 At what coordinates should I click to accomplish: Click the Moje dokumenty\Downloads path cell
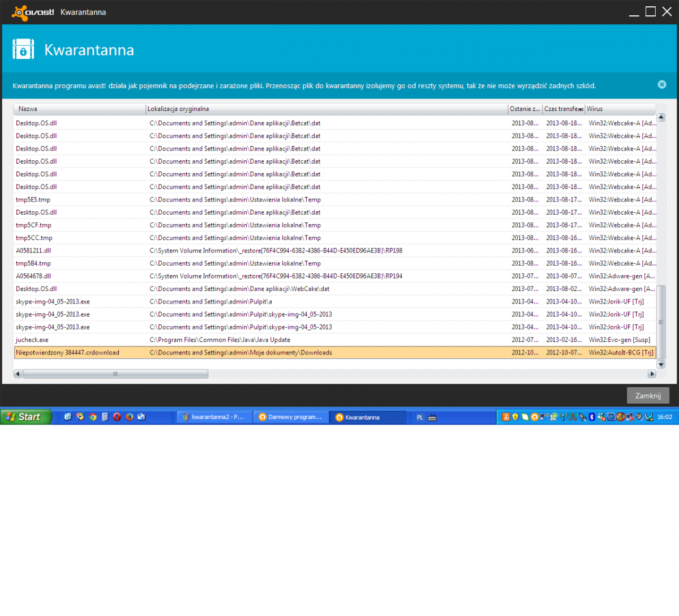(241, 352)
